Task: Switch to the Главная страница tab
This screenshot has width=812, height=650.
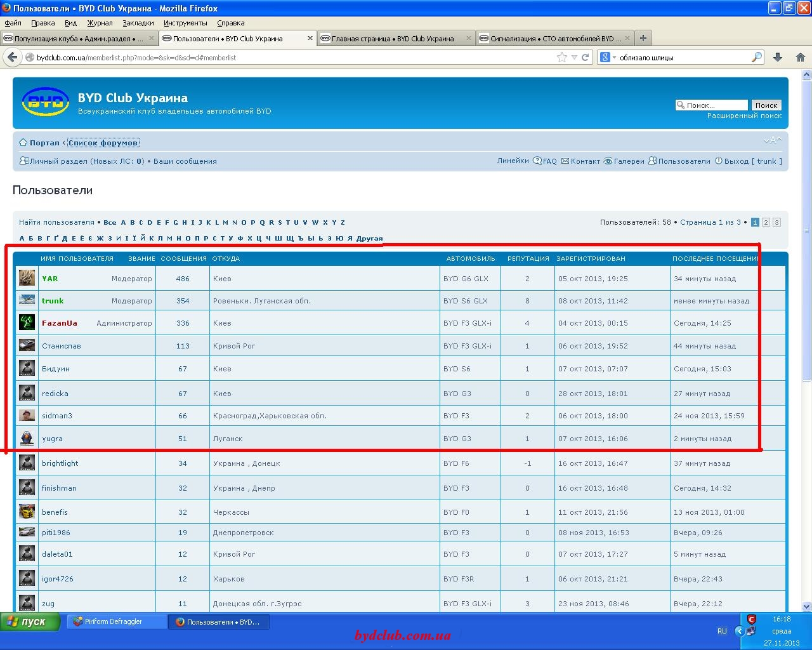Action: (393, 39)
